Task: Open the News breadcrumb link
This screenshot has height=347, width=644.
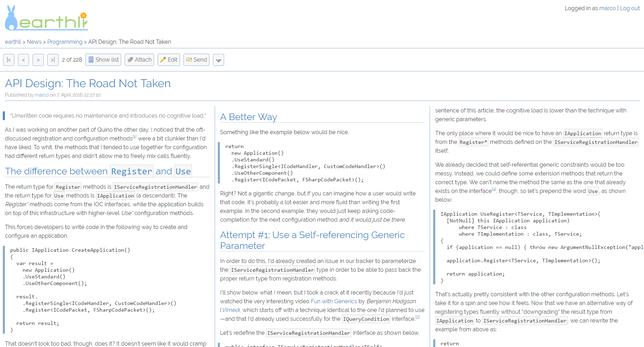Action: pyautogui.click(x=34, y=42)
